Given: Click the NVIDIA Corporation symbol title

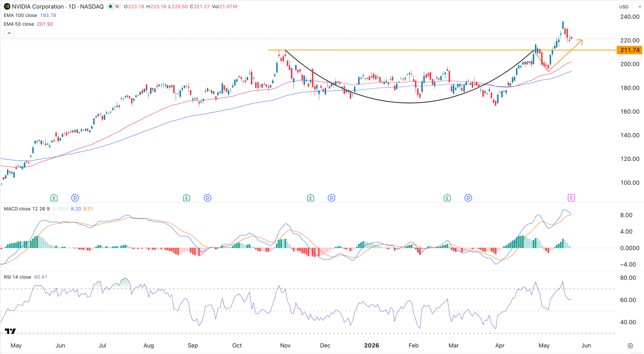Looking at the screenshot, I should [x=38, y=7].
